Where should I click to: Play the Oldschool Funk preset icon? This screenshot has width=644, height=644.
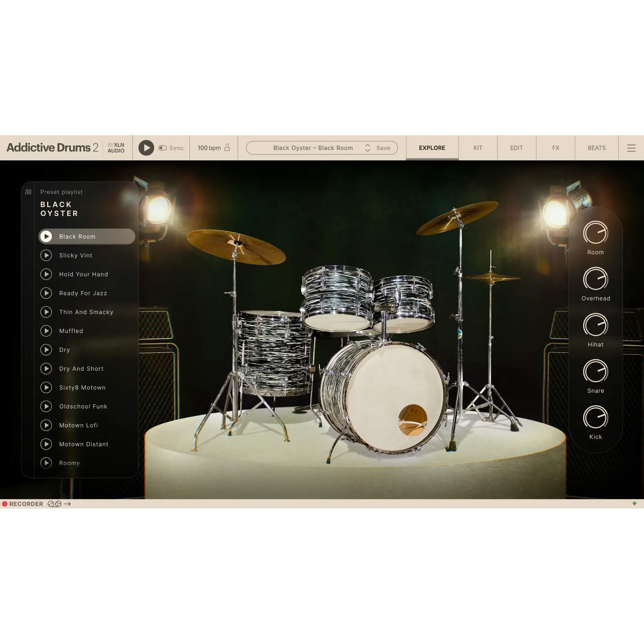tap(46, 406)
